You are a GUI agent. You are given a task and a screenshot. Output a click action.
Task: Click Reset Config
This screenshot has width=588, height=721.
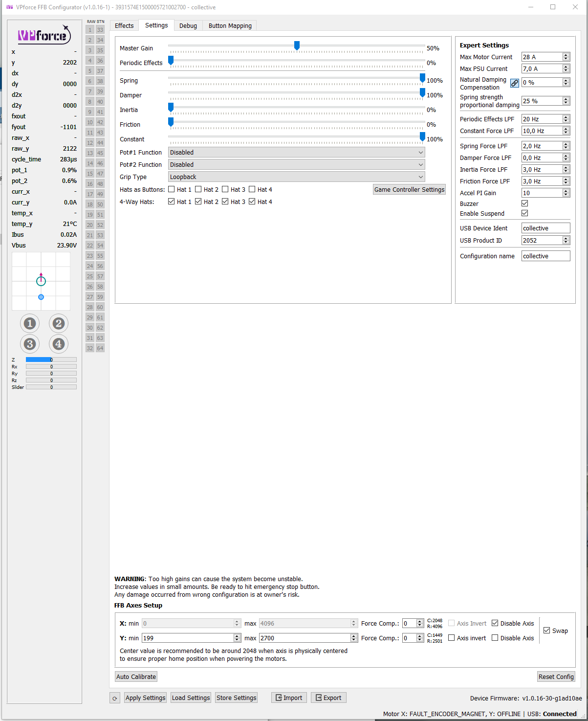pos(556,677)
